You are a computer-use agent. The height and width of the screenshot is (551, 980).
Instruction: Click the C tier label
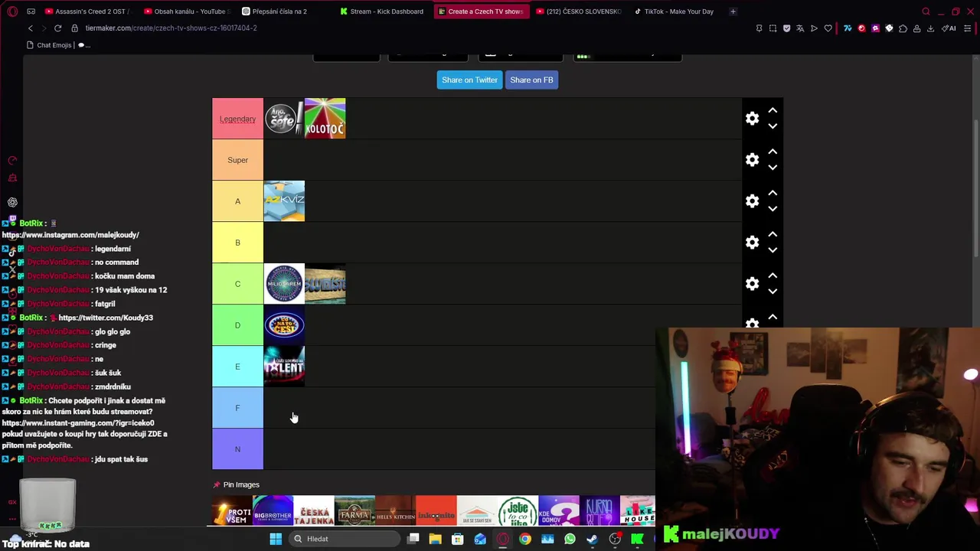pyautogui.click(x=237, y=284)
